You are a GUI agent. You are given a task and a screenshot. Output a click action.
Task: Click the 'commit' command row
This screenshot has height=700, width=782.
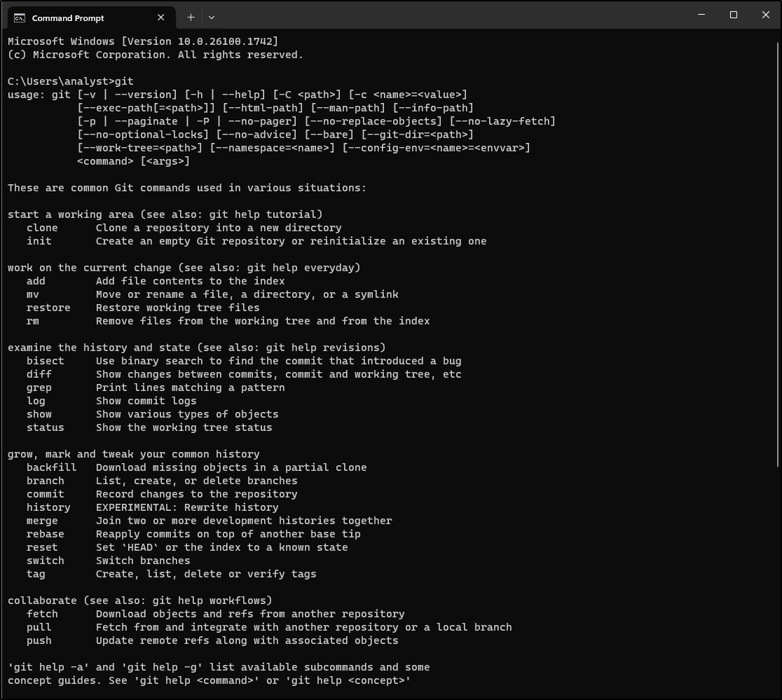[162, 494]
